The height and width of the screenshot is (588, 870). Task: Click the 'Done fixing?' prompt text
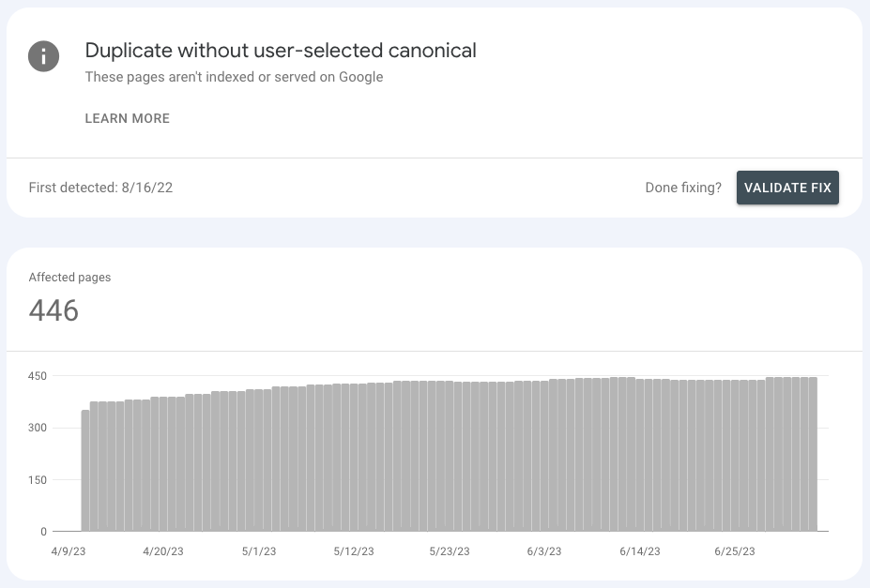(683, 188)
